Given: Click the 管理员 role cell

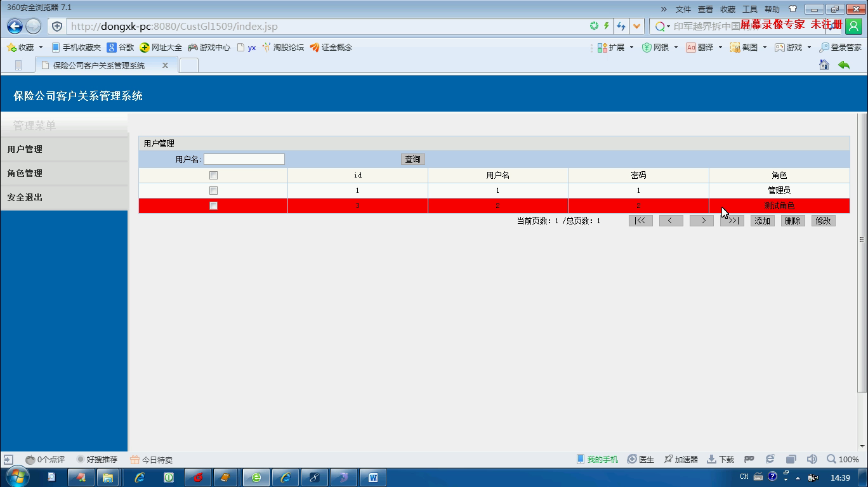Looking at the screenshot, I should click(779, 190).
